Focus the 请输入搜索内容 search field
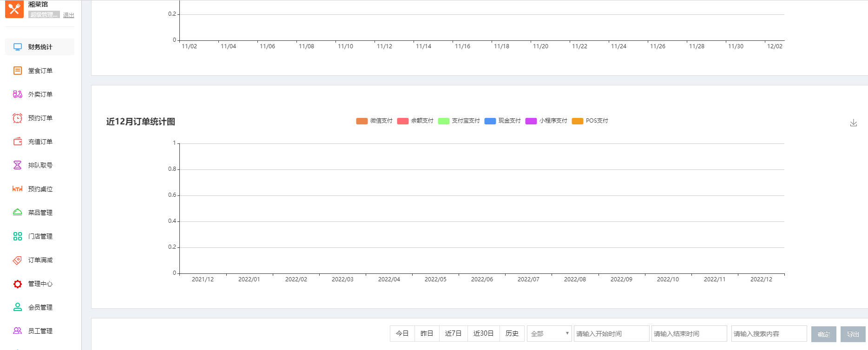 769,334
